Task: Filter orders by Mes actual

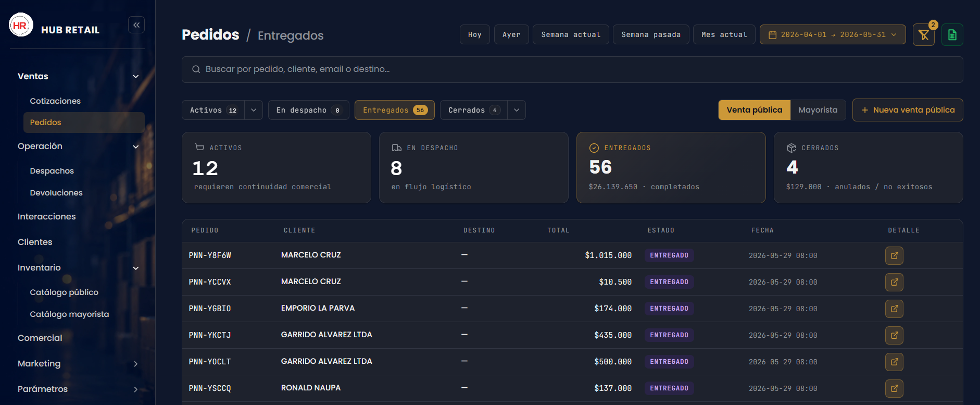Action: pyautogui.click(x=724, y=34)
